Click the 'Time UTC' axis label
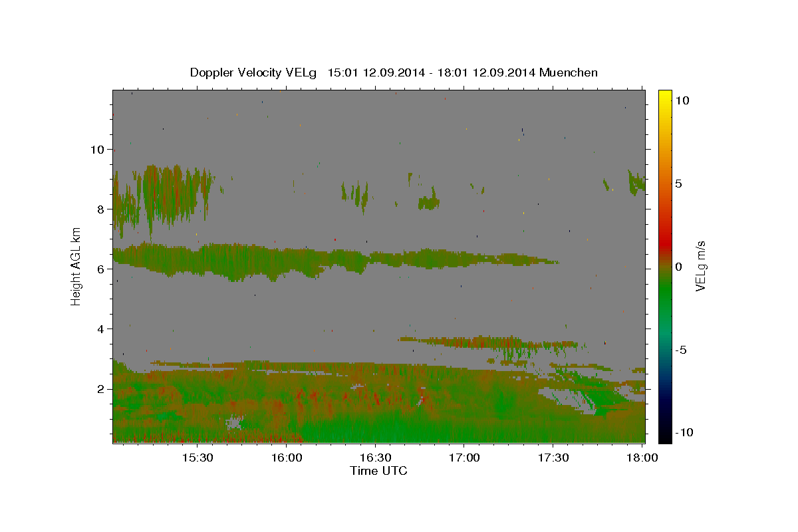The height and width of the screenshot is (532, 798). 378,471
